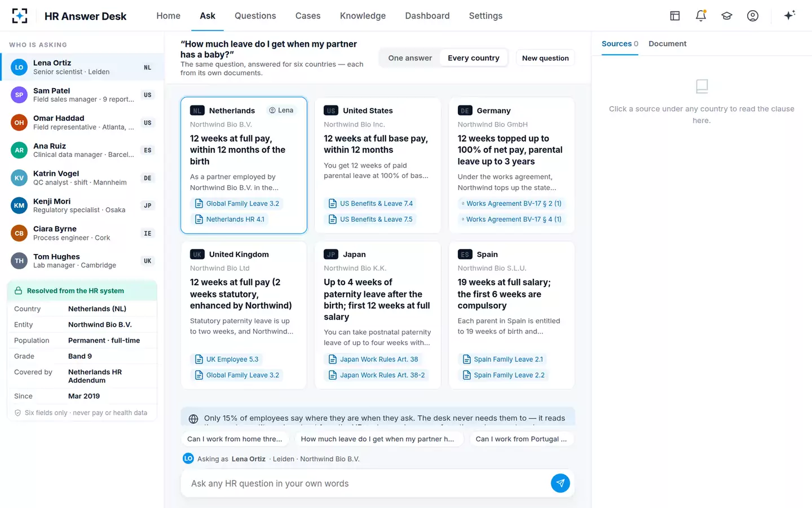The height and width of the screenshot is (508, 812).
Task: Switch to the Document tab
Action: click(668, 43)
